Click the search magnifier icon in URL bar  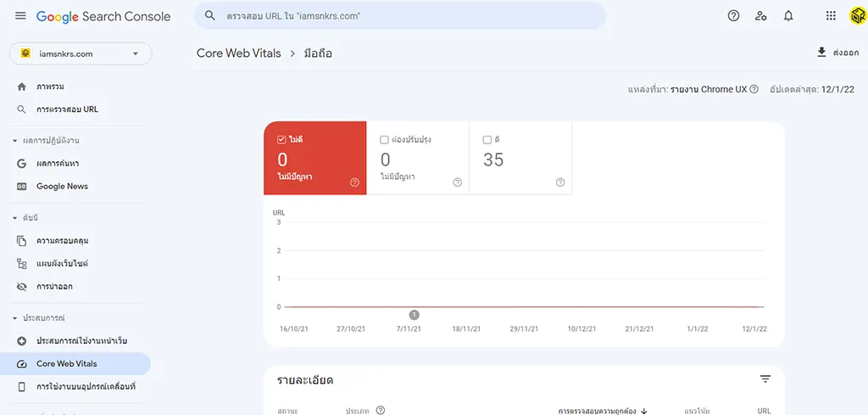(210, 15)
